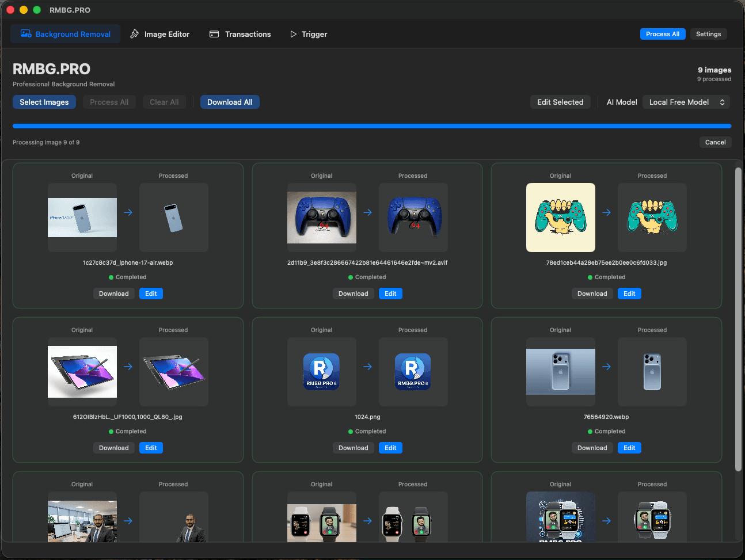Edit the blue PS5 controller image

point(390,294)
